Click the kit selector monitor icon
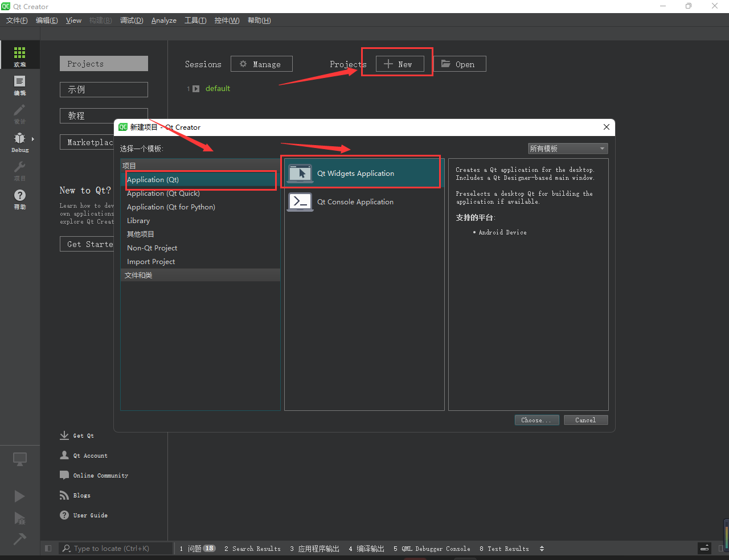This screenshot has width=729, height=560. click(20, 459)
